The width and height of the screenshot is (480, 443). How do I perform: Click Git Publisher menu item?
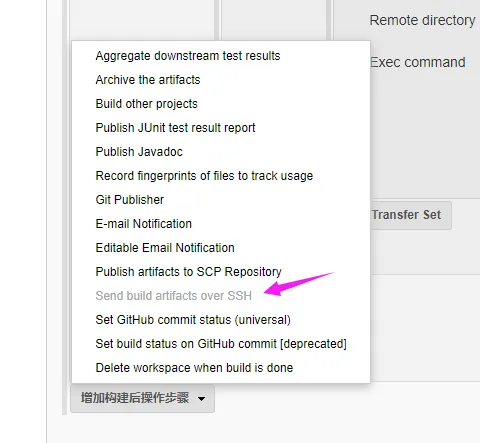tap(130, 200)
